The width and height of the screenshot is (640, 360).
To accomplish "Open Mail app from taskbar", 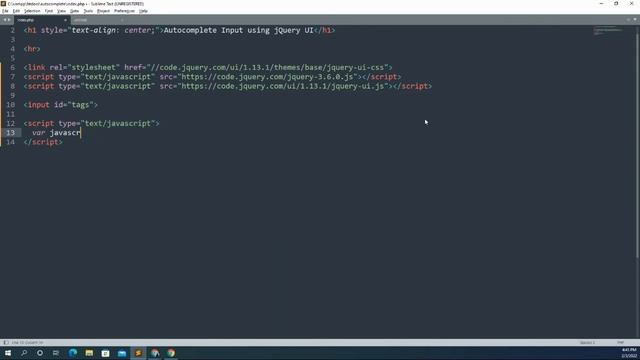I will click(x=122, y=353).
